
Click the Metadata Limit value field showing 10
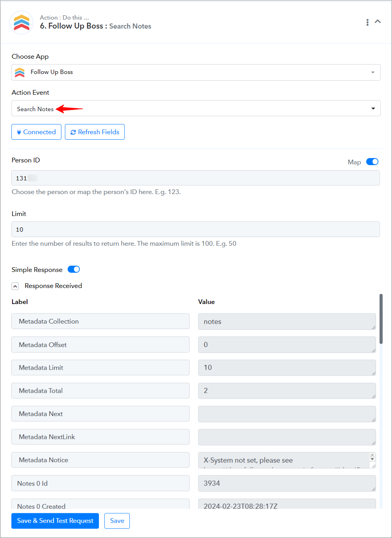click(287, 368)
